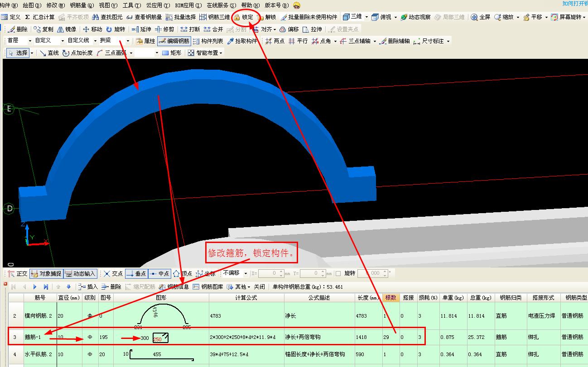Click the 删除 delete tool in edit toolbar
The height and width of the screenshot is (367, 588).
[18, 29]
